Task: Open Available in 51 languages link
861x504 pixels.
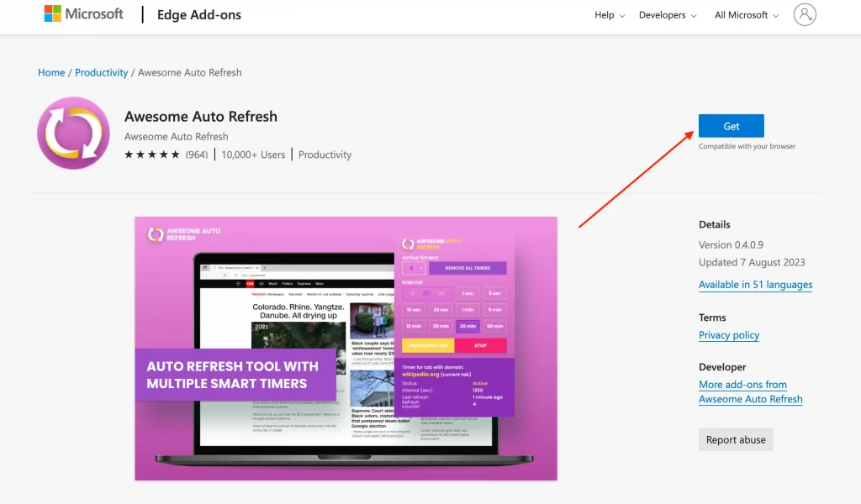Action: [x=755, y=285]
